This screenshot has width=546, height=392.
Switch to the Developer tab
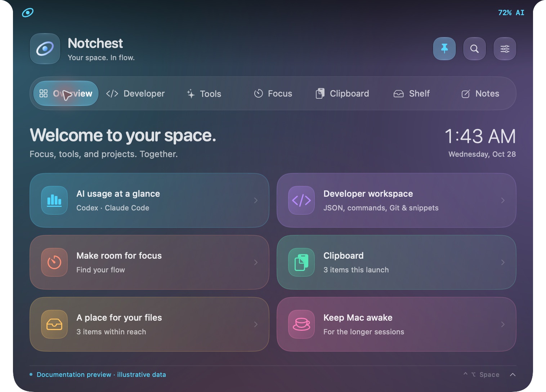(135, 93)
